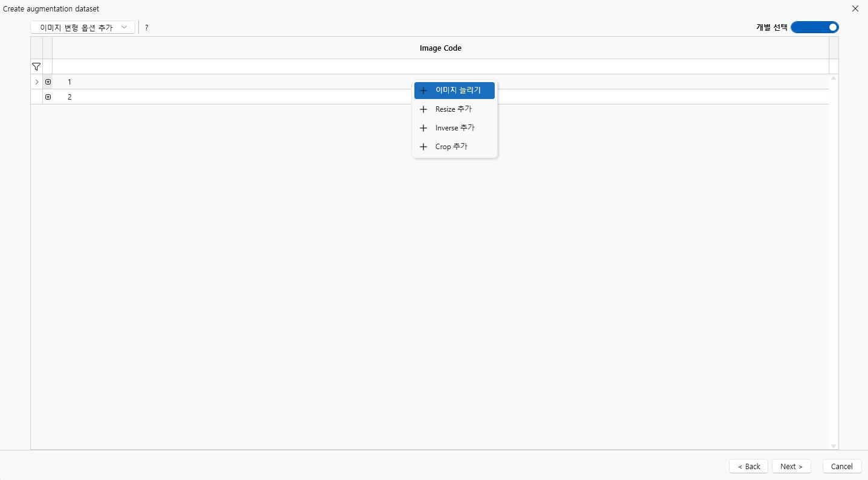Click the scrollbar up arrow
This screenshot has width=868, height=480.
[x=834, y=78]
